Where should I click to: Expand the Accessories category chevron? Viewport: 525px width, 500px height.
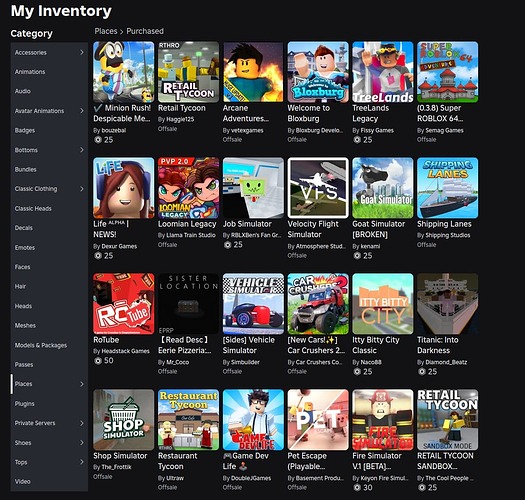coord(82,52)
